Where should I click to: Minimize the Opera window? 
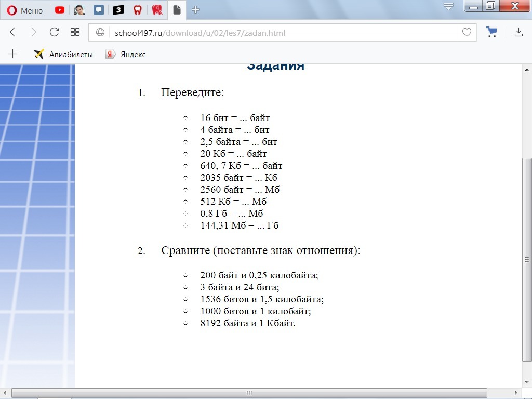pyautogui.click(x=473, y=6)
